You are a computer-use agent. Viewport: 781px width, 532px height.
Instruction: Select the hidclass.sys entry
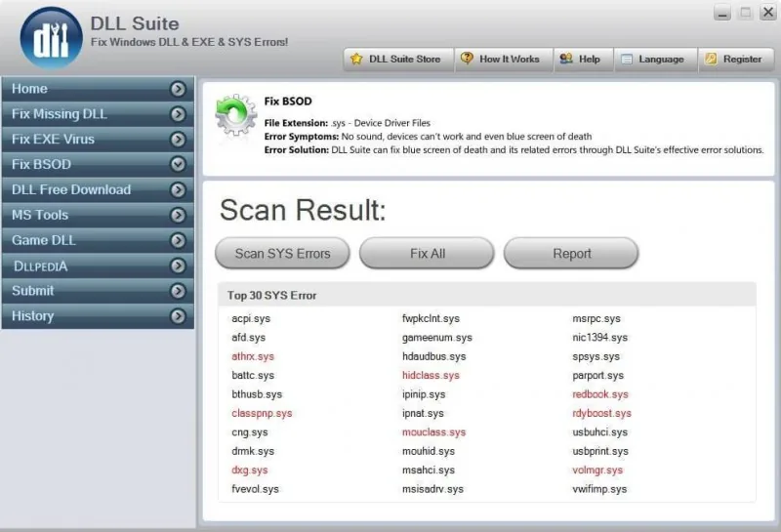point(431,376)
